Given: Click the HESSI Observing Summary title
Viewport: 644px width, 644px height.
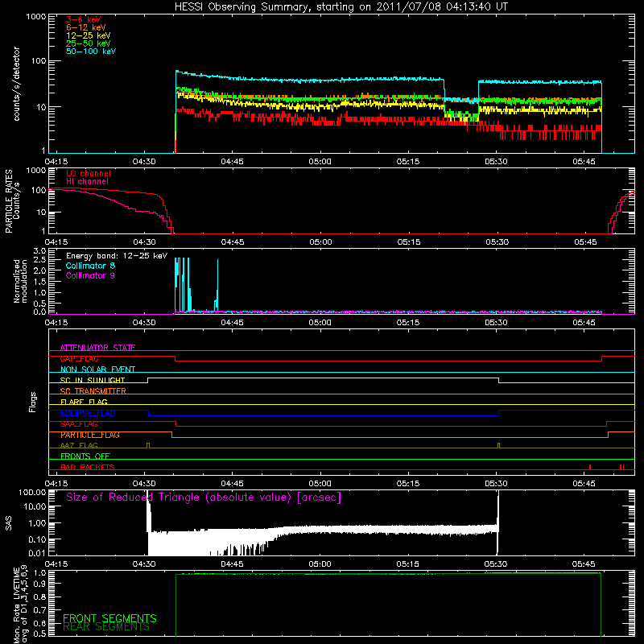Looking at the screenshot, I should tap(341, 7).
